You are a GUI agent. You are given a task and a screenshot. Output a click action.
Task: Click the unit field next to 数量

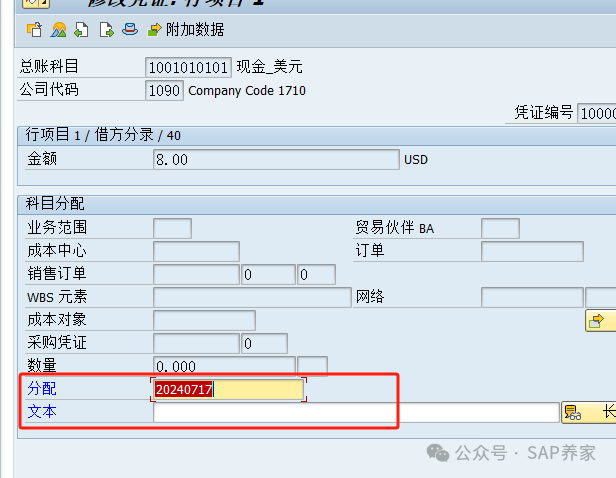pyautogui.click(x=312, y=366)
